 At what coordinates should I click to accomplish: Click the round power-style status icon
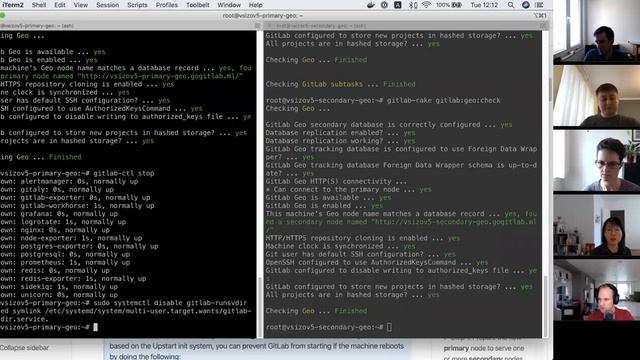[384, 5]
